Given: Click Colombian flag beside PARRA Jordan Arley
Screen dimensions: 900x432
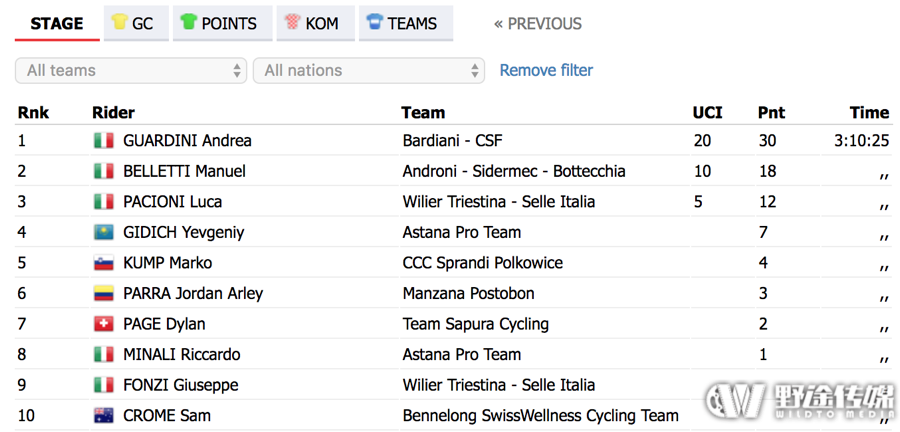Looking at the screenshot, I should pos(104,293).
